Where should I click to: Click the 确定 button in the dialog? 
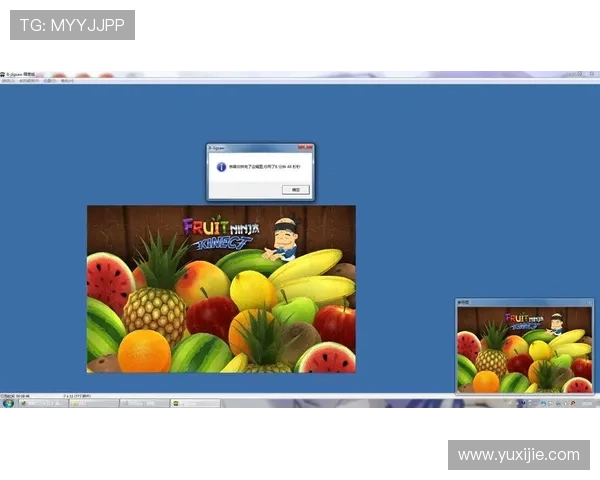point(295,189)
